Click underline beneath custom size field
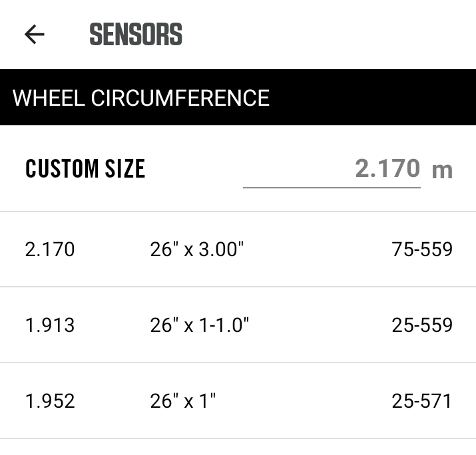 click(332, 188)
